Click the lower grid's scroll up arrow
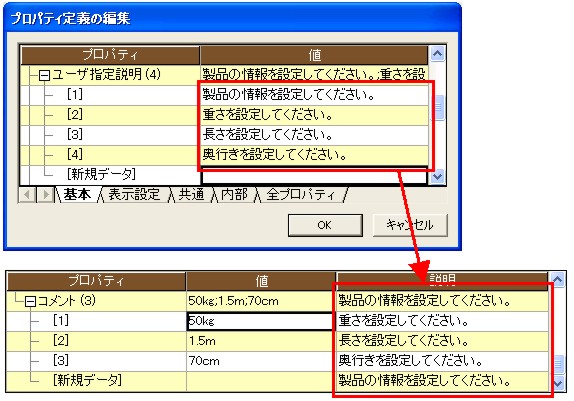 point(558,280)
